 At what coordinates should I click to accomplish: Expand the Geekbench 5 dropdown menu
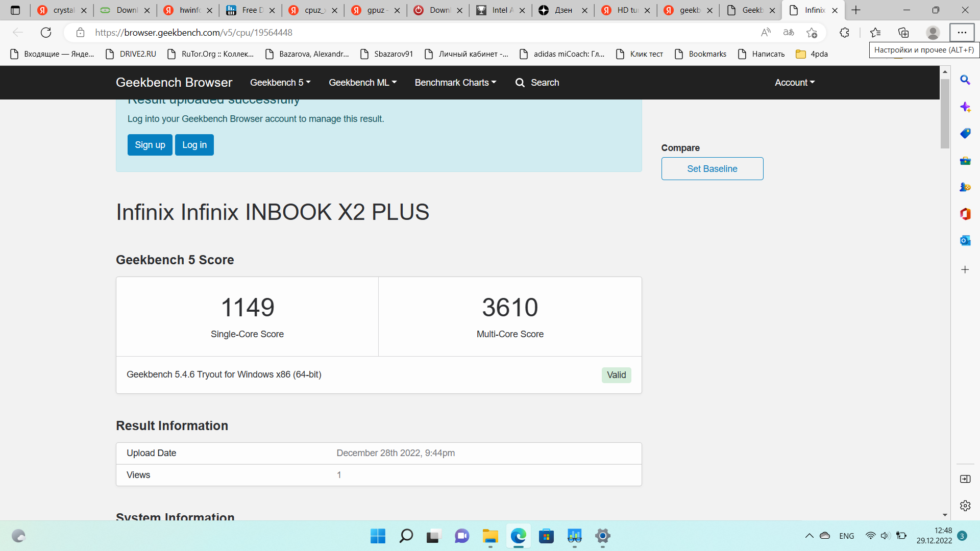tap(280, 83)
